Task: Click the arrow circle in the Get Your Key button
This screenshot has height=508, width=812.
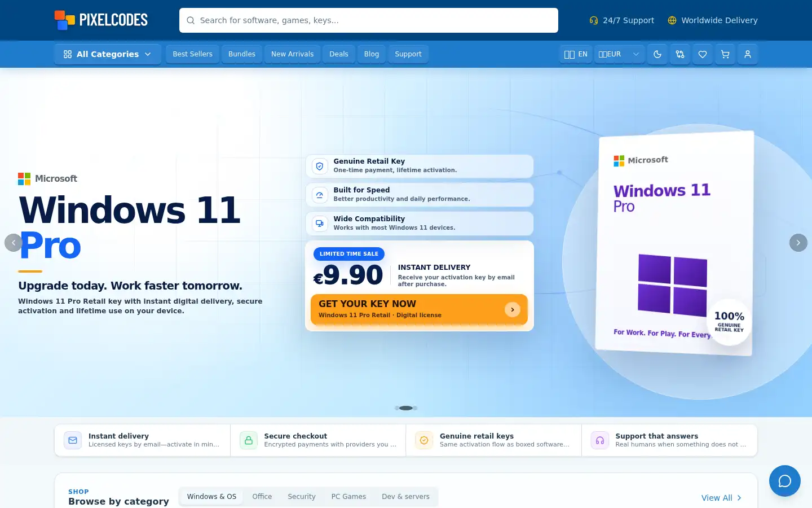Action: point(513,309)
